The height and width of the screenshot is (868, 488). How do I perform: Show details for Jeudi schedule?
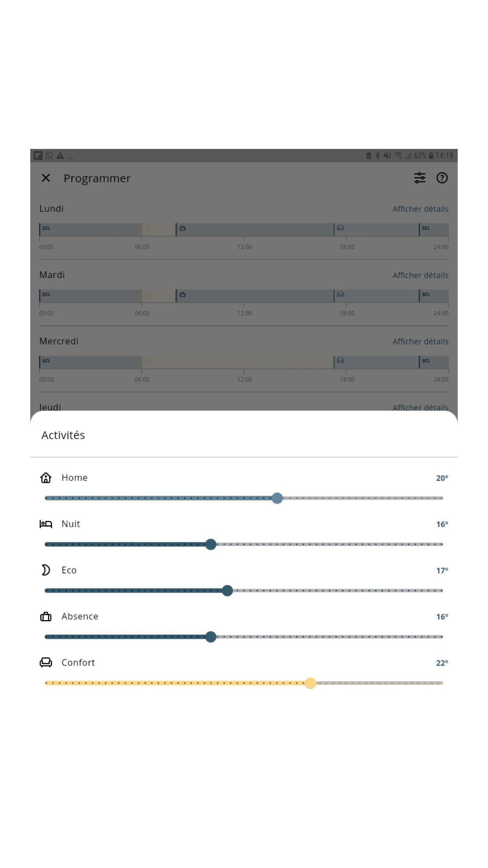point(420,407)
